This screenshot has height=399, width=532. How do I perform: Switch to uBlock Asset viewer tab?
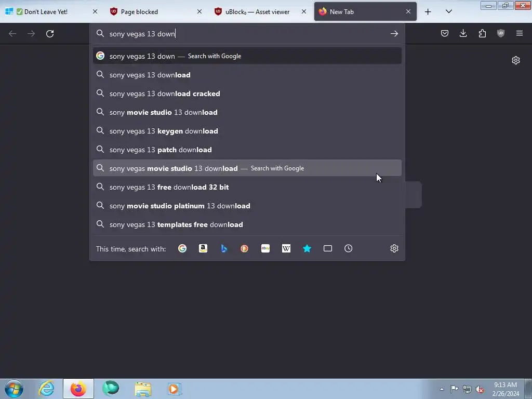pyautogui.click(x=261, y=12)
